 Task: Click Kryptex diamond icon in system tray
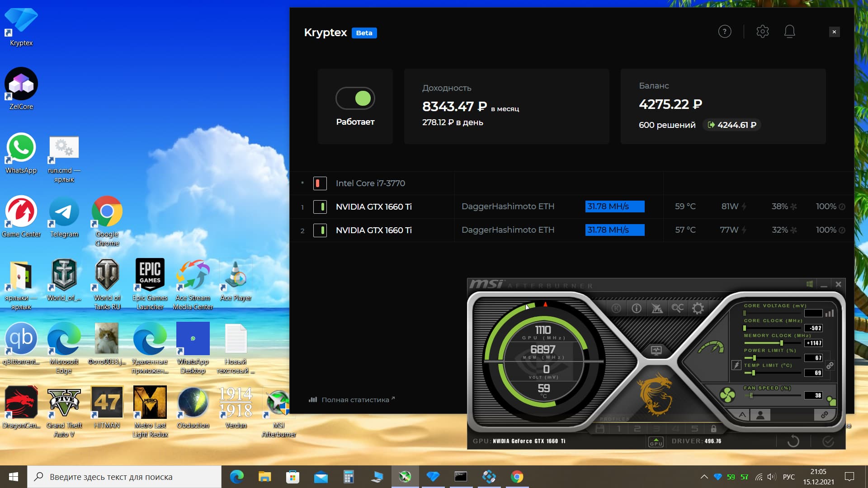click(718, 477)
